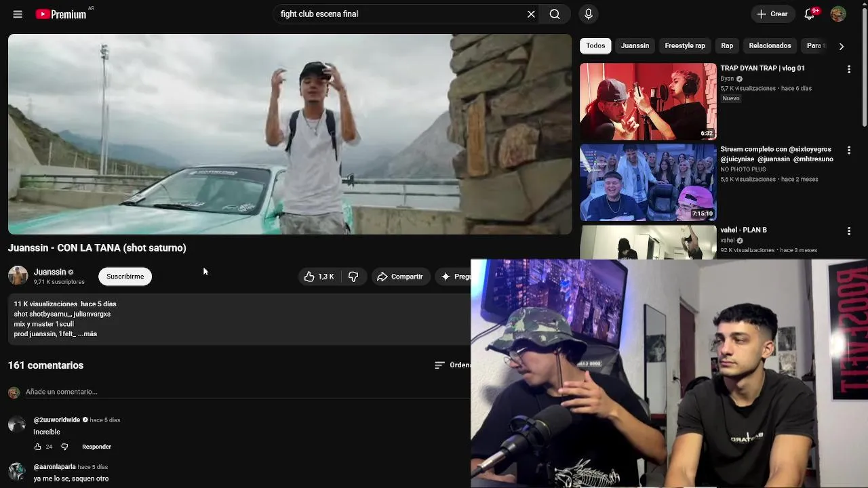Open the hamburger guide menu
868x488 pixels.
[x=18, y=14]
